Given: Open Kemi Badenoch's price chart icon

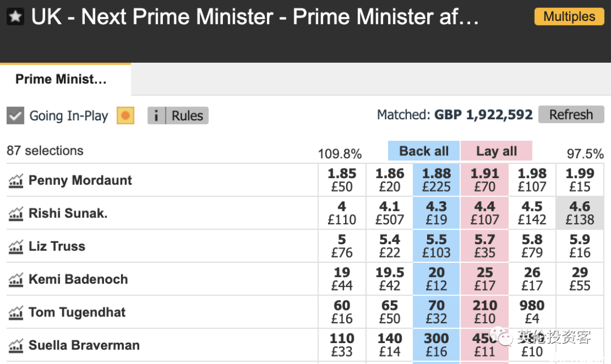Looking at the screenshot, I should pyautogui.click(x=16, y=280).
